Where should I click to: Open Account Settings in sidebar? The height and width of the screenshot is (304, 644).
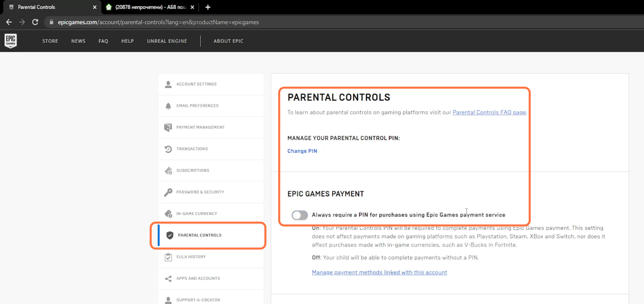(211, 84)
